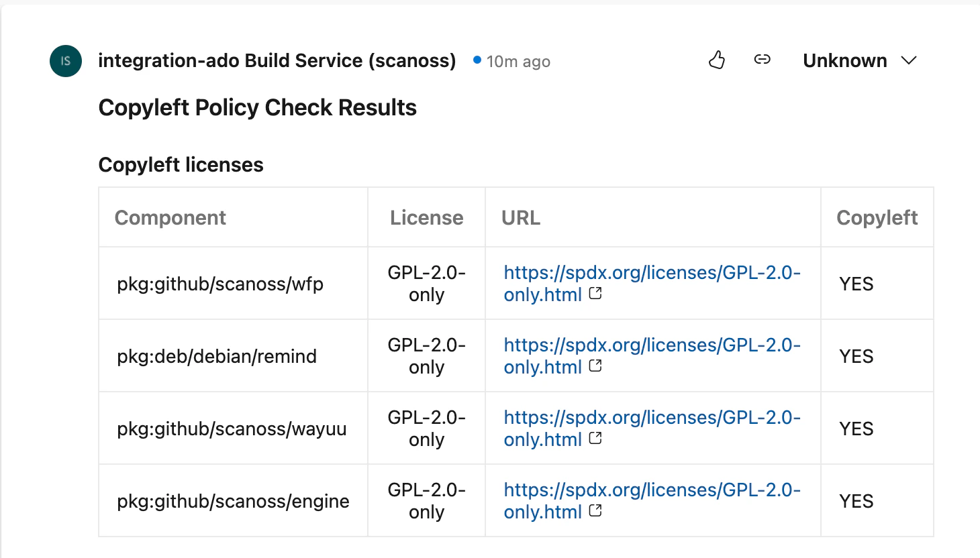Viewport: 980px width, 558px height.
Task: Click the 10m ago timestamp
Action: point(519,61)
